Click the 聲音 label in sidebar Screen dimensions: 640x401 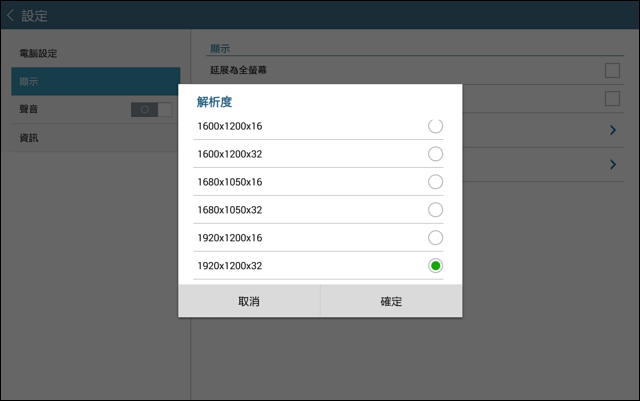click(x=29, y=109)
